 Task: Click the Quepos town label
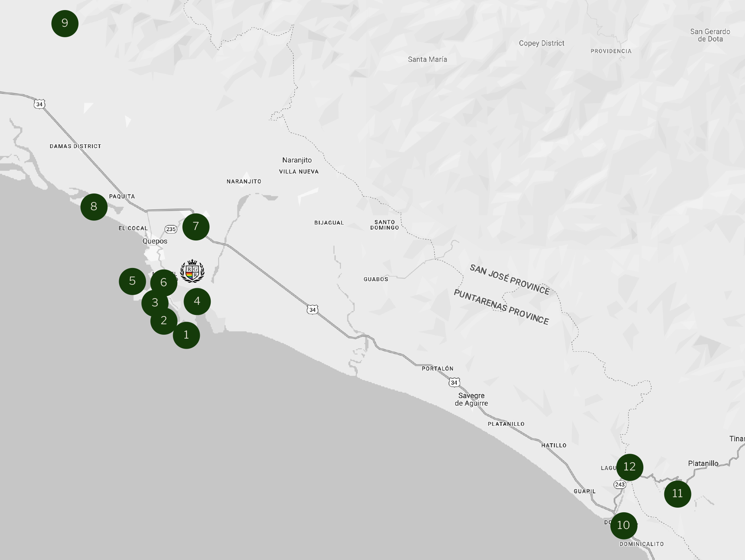pos(155,241)
